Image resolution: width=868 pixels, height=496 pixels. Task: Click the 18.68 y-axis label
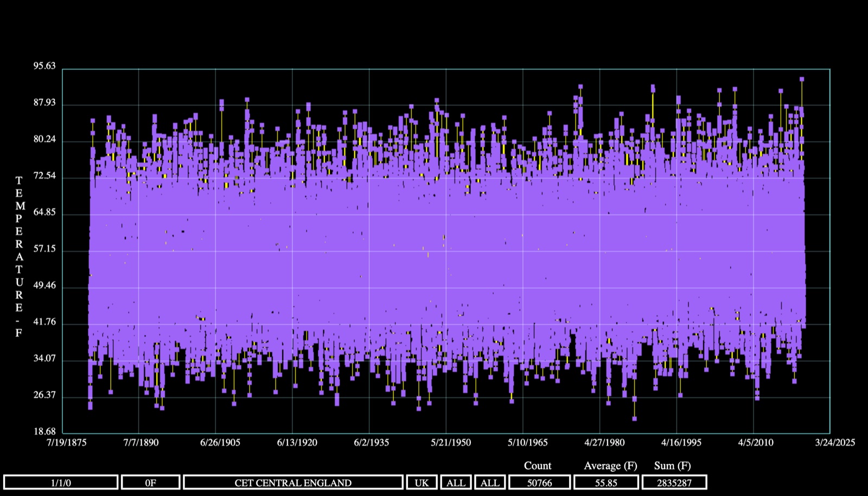pos(44,431)
